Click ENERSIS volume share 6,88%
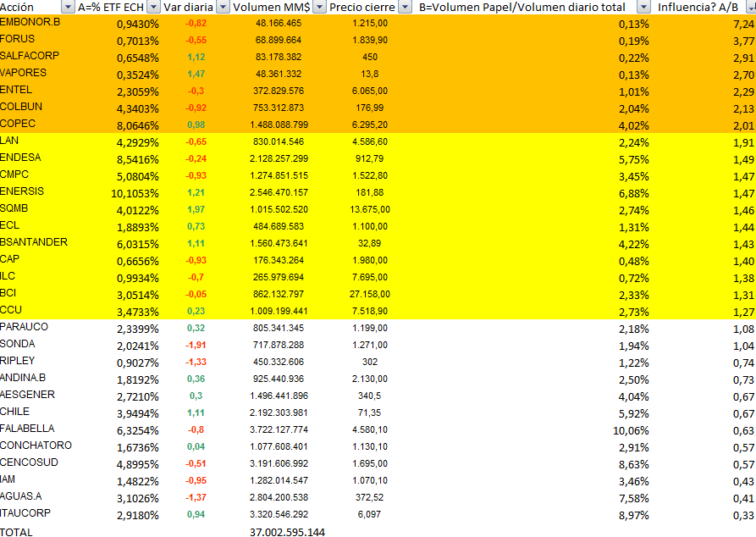Image resolution: width=756 pixels, height=537 pixels. point(633,193)
